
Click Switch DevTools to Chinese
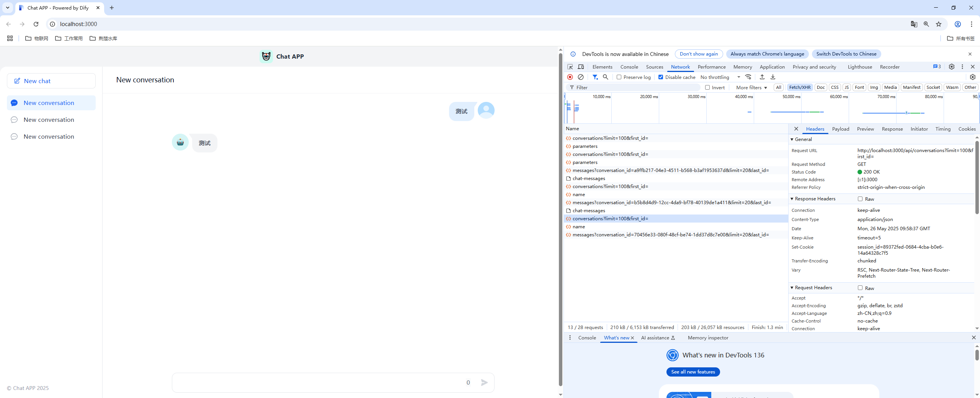846,54
